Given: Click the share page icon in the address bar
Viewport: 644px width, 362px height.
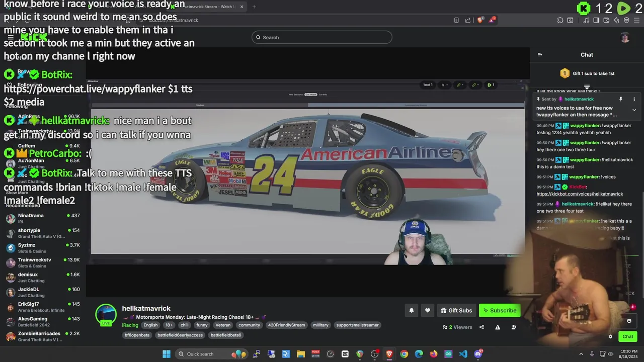Looking at the screenshot, I should pyautogui.click(x=468, y=20).
